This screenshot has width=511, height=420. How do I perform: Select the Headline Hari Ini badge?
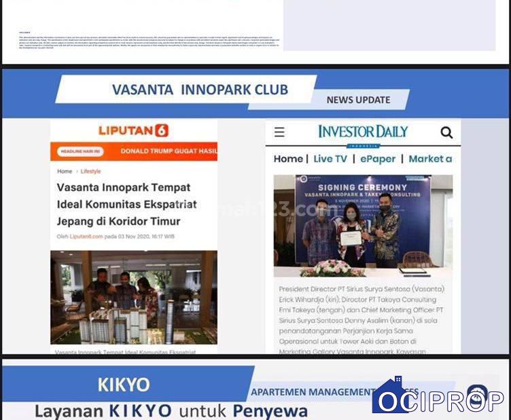coord(80,152)
